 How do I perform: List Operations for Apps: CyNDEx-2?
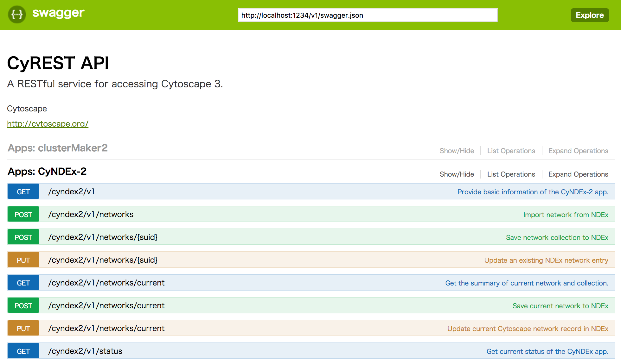[511, 174]
